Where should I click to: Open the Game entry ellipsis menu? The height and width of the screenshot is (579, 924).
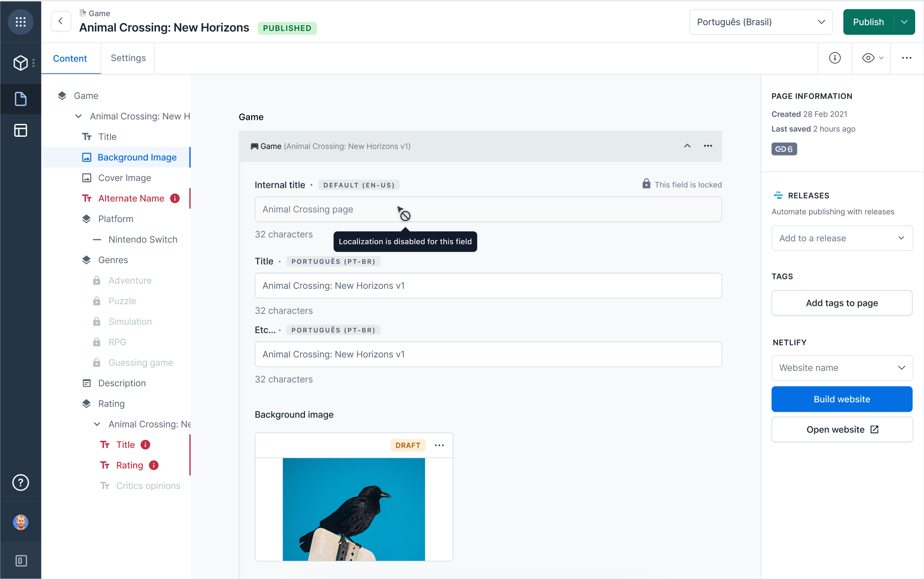click(x=708, y=146)
